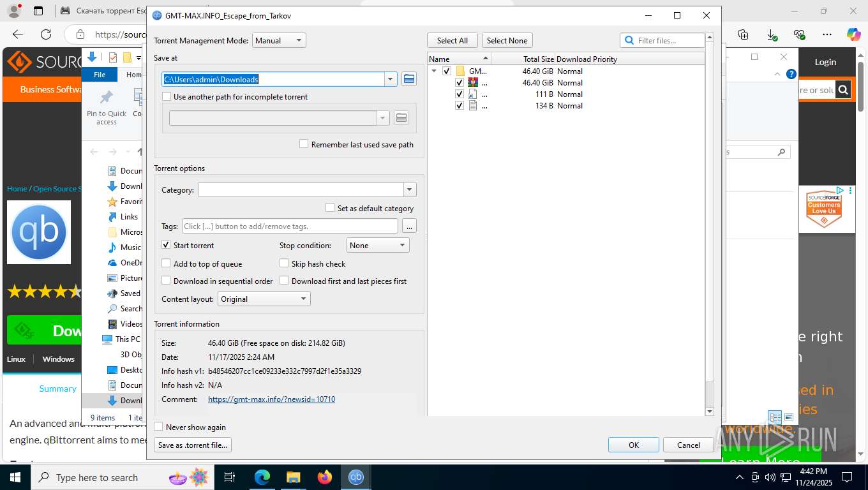
Task: Expand the save path dropdown arrow
Action: coord(391,79)
